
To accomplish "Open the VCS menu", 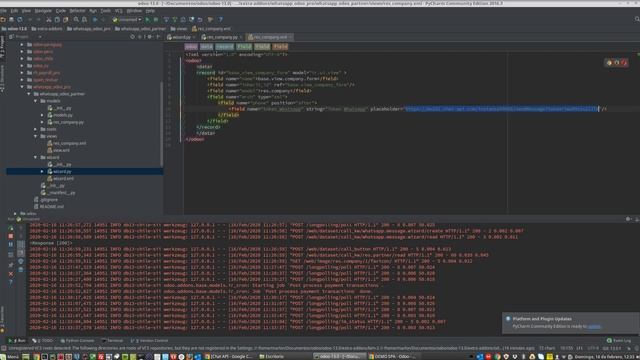I will (118, 11).
